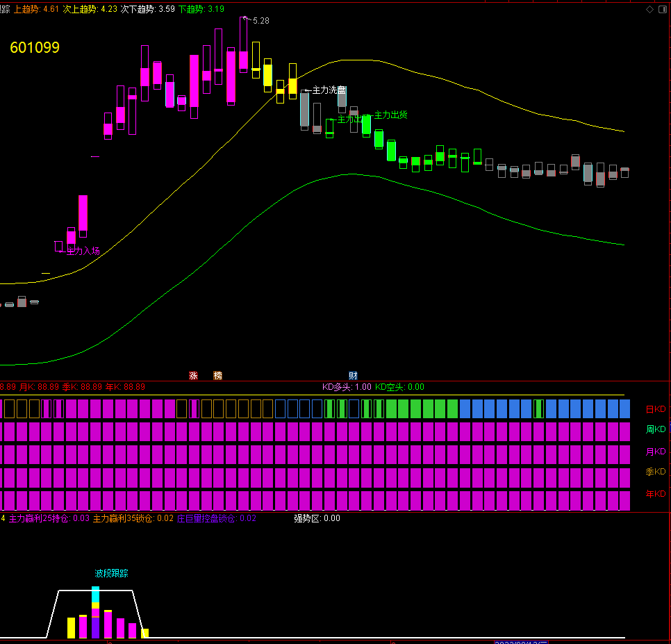The height and width of the screenshot is (644, 671).
Task: Click the rightmost 主力出货 signal label
Action: (x=390, y=115)
